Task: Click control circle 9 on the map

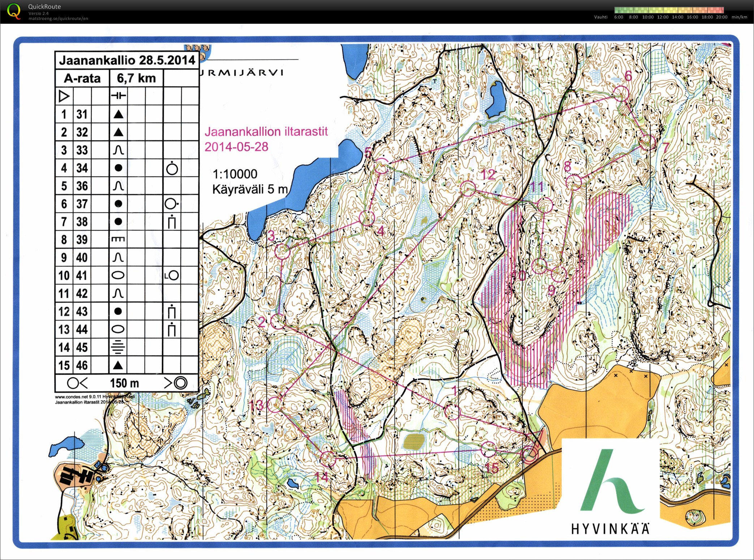Action: coord(558,275)
